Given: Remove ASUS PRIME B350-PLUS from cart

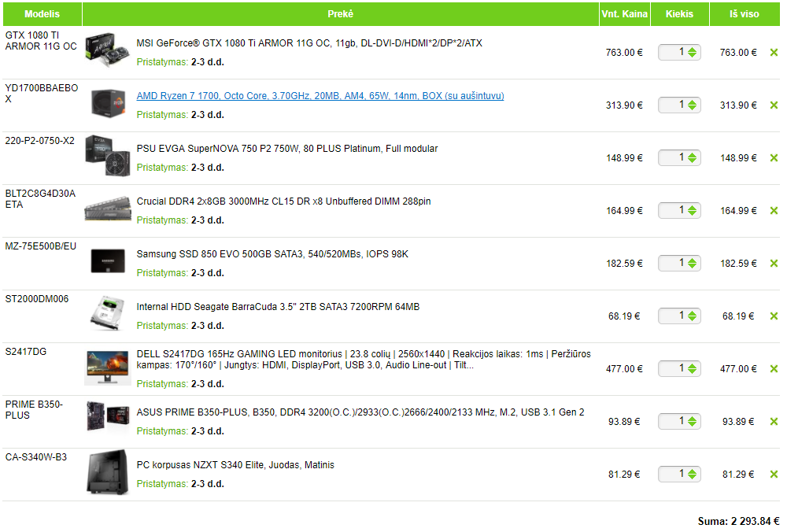Looking at the screenshot, I should 774,421.
